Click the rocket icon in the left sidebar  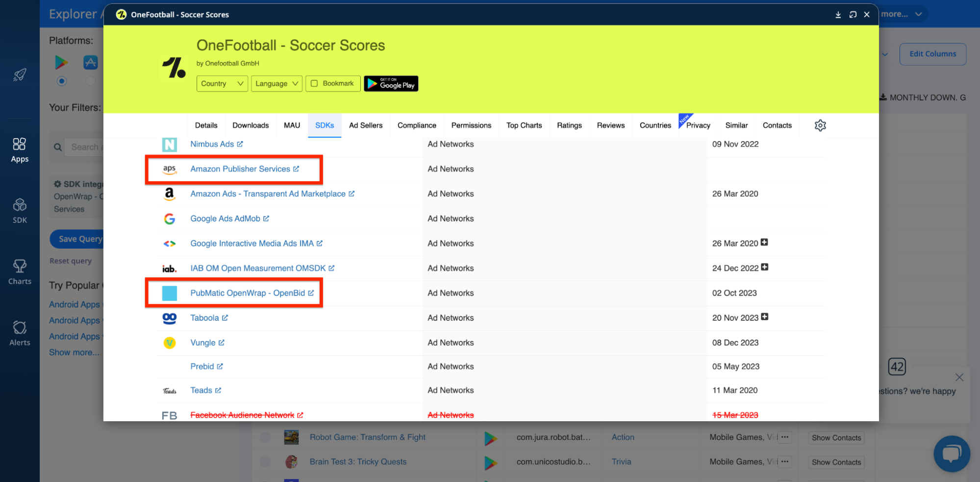pyautogui.click(x=20, y=75)
